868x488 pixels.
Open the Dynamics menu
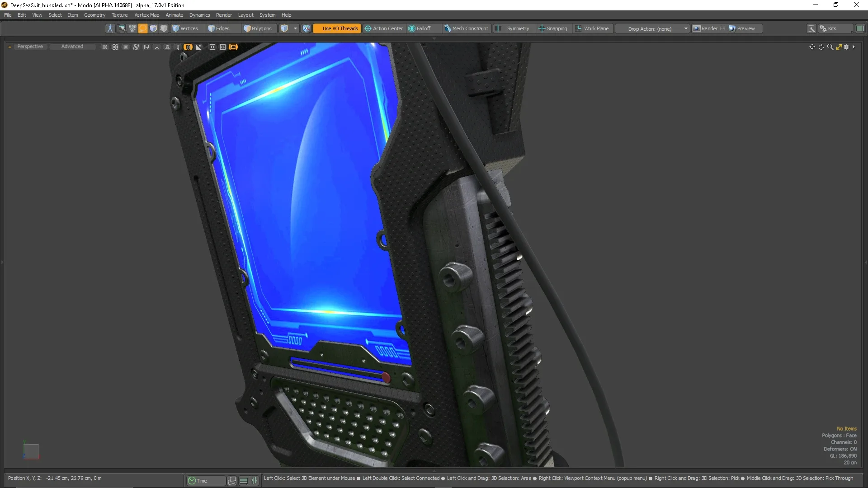point(199,15)
